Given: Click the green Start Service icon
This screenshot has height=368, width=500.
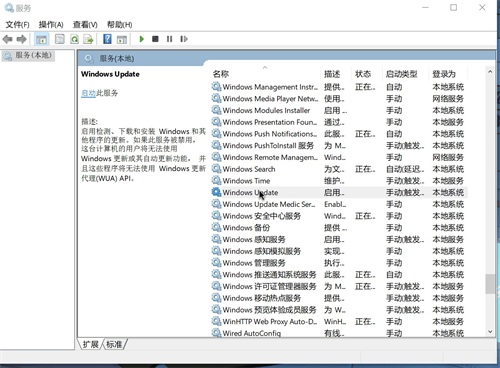Looking at the screenshot, I should [142, 39].
